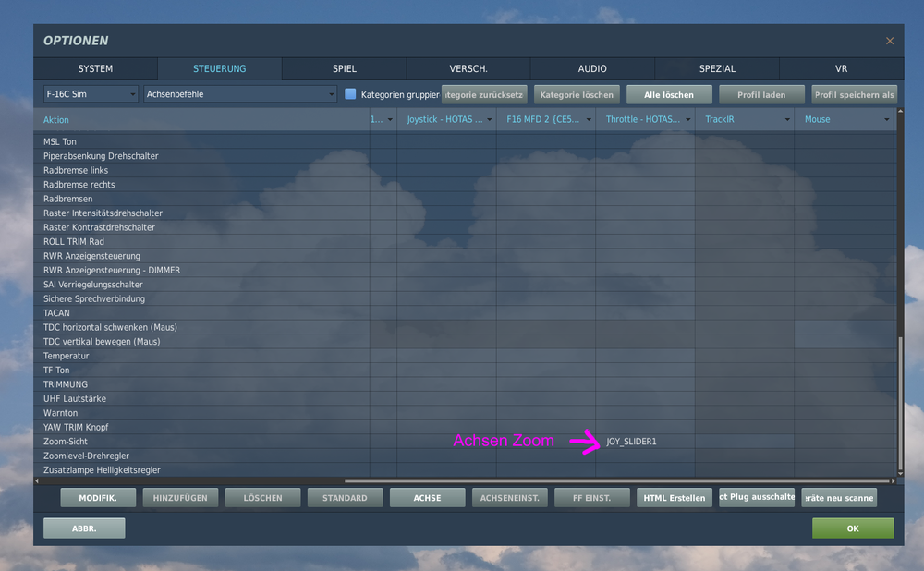Open axis settings via ACHSENEINST.
Image resolution: width=924 pixels, height=571 pixels.
click(x=509, y=497)
